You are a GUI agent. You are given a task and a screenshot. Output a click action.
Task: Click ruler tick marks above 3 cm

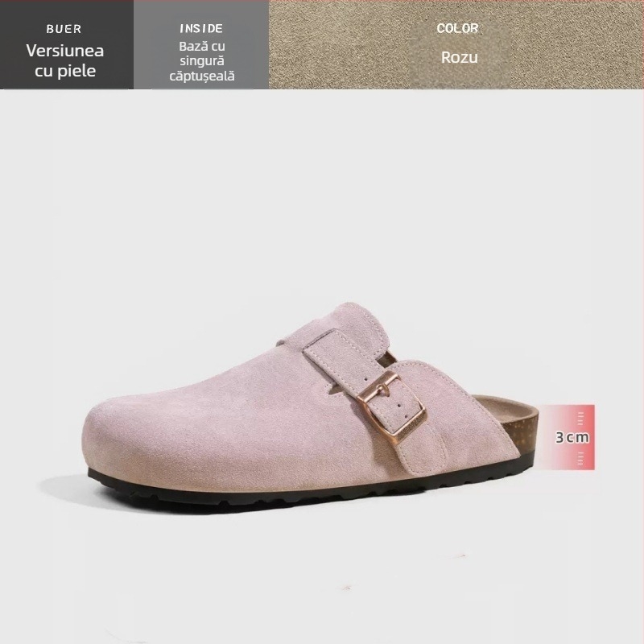580,419
